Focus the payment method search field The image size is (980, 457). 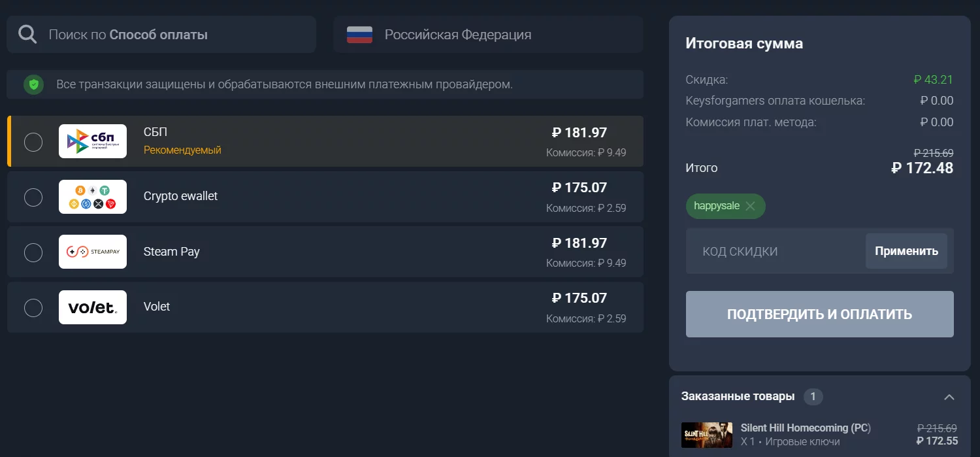(161, 35)
